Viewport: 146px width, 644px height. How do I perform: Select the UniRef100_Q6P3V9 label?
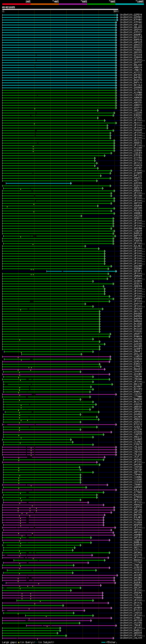(131, 203)
